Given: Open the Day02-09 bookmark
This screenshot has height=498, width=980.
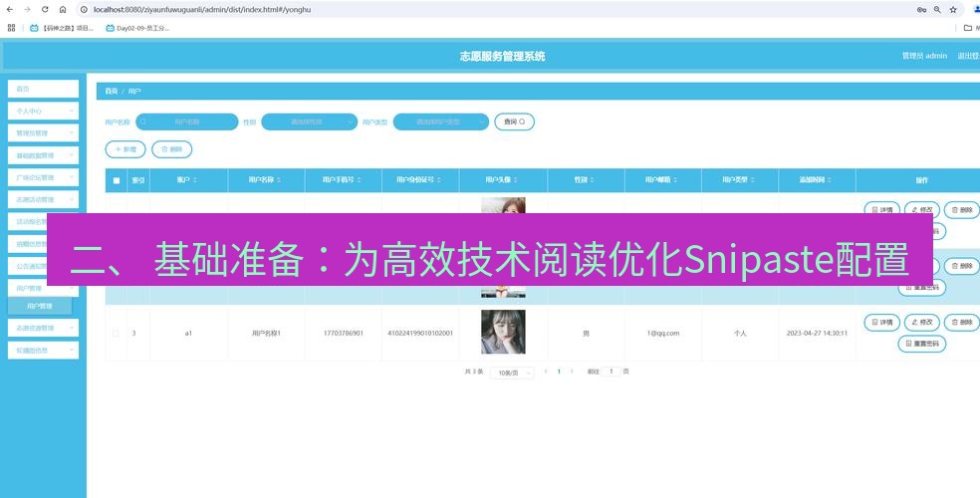Looking at the screenshot, I should (137, 28).
